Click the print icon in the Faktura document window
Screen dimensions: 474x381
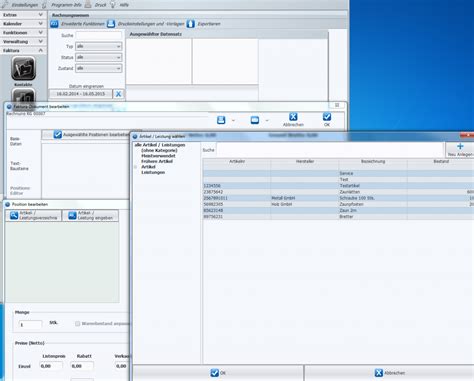point(221,120)
